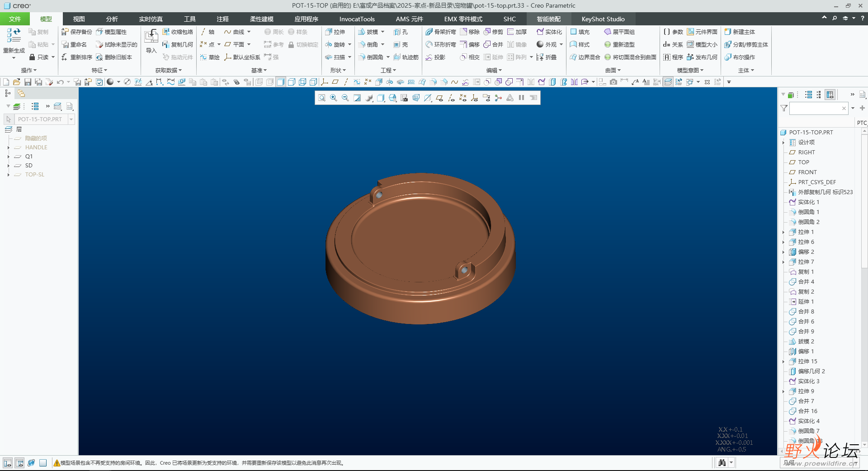Expand the HANDLE layer node

[8, 147]
